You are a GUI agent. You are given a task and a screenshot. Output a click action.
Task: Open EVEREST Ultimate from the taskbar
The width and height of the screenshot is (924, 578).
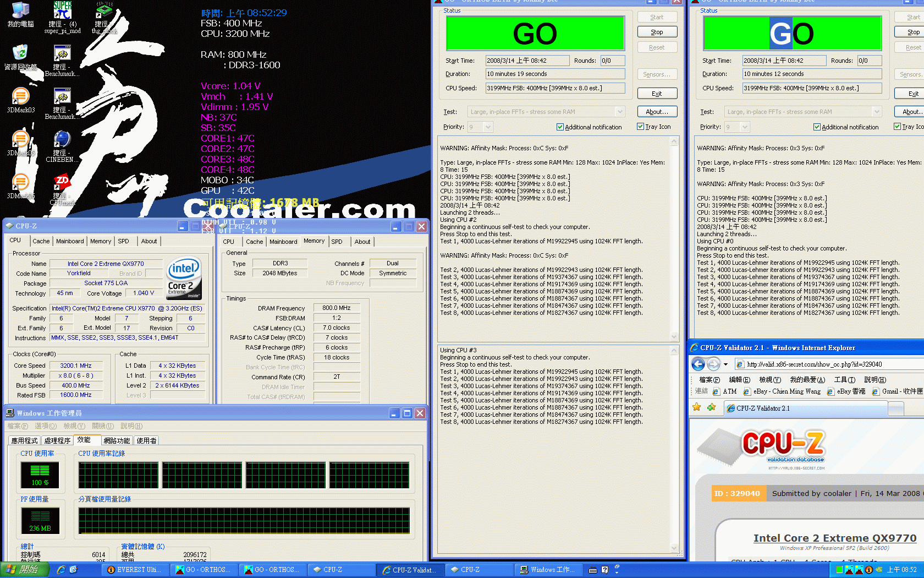click(136, 570)
